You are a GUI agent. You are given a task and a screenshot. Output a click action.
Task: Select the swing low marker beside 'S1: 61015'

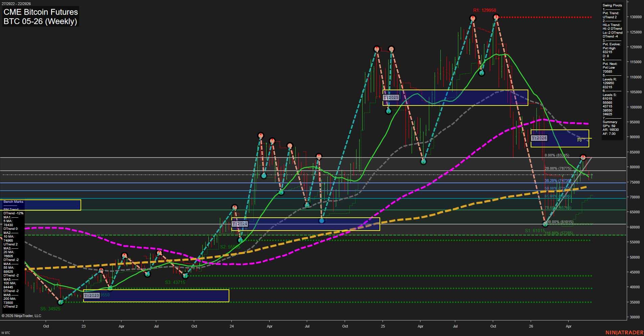click(x=545, y=224)
